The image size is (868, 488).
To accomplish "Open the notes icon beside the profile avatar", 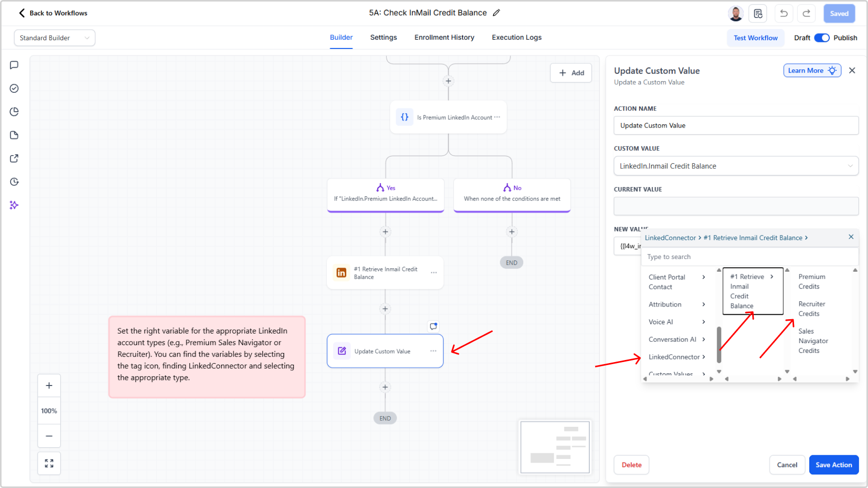I will [x=758, y=14].
